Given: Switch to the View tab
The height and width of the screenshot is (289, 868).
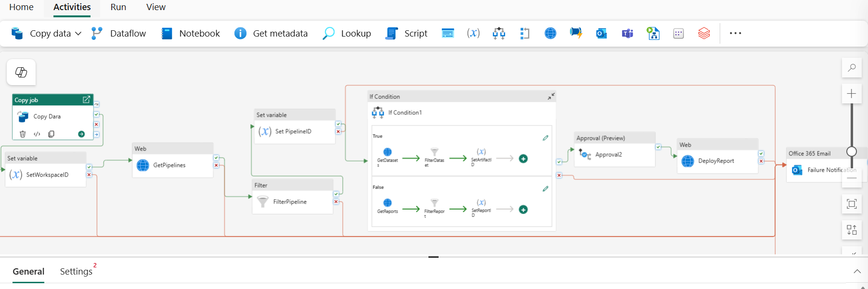Looking at the screenshot, I should pos(156,7).
